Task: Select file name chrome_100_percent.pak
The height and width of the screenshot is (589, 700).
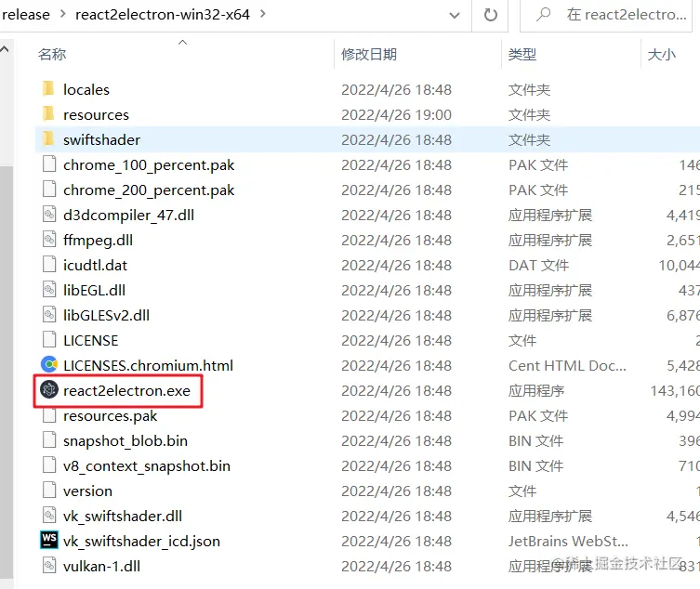Action: 149,165
